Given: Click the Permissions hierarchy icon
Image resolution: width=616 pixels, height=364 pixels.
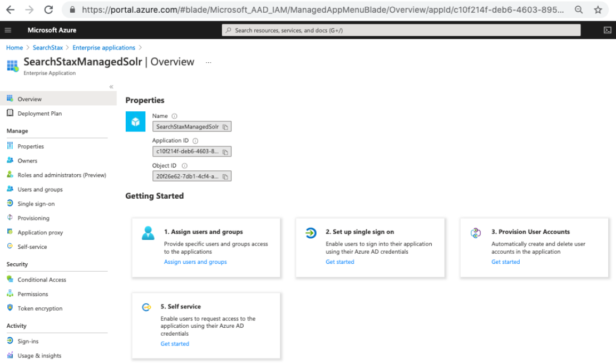Looking at the screenshot, I should [x=10, y=293].
